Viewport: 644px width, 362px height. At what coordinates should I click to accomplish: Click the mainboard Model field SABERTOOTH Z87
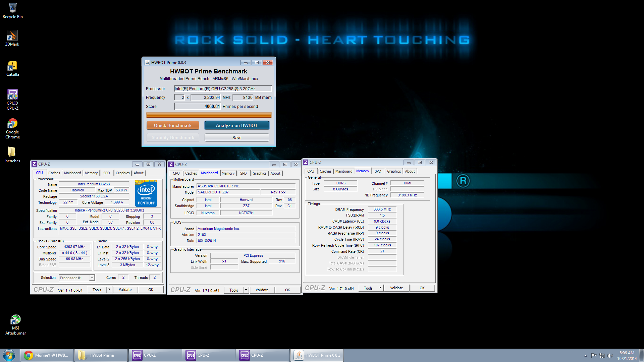[228, 192]
